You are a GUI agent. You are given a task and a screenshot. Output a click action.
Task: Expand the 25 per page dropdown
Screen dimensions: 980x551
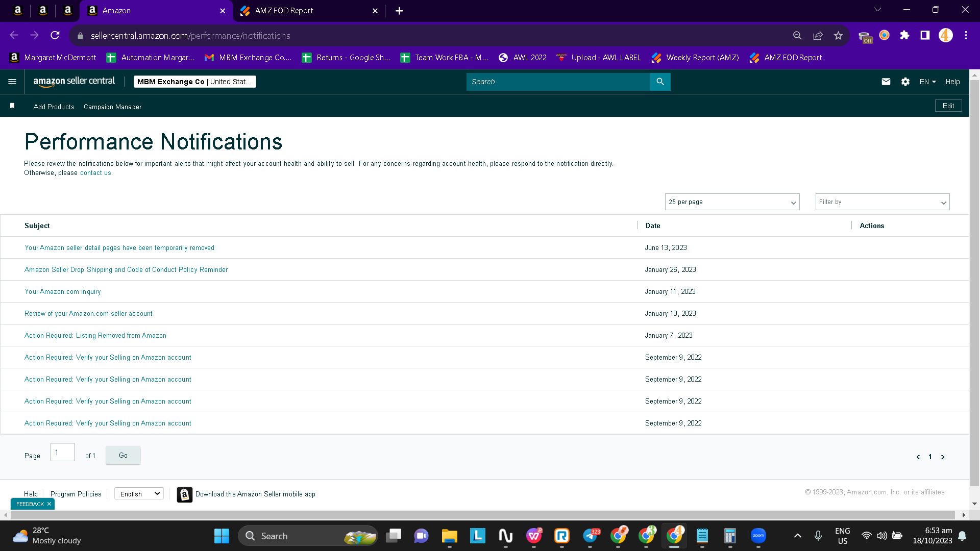[732, 202]
